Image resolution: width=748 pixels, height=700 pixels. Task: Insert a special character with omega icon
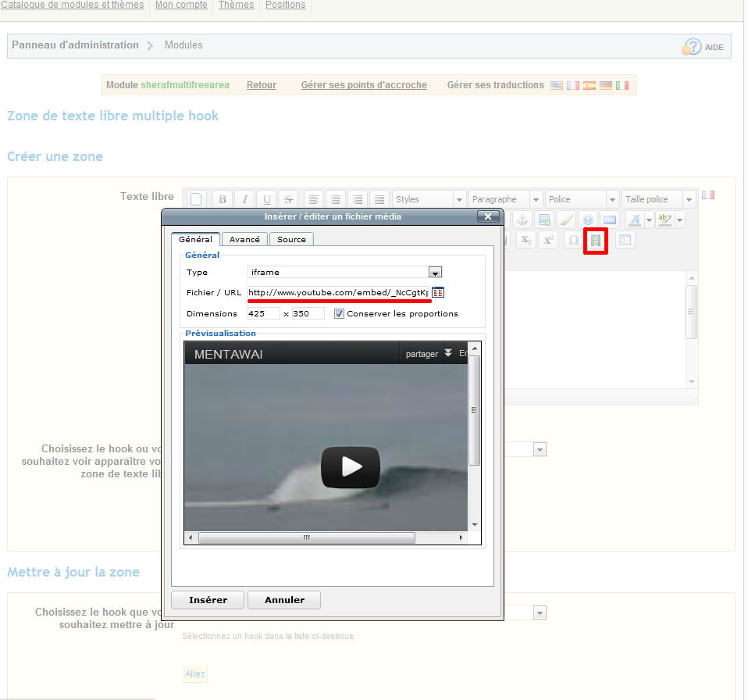tap(573, 240)
